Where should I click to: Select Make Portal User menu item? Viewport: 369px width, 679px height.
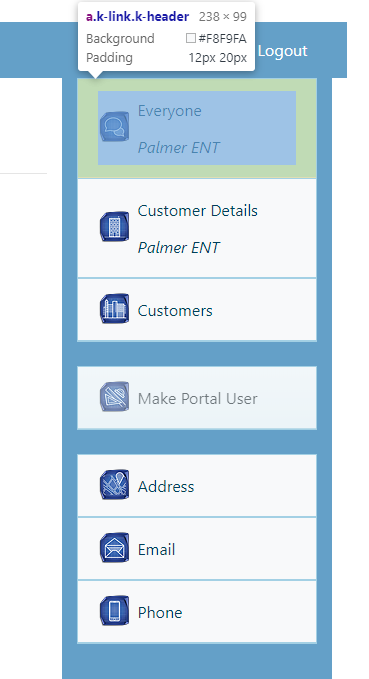[x=197, y=398]
